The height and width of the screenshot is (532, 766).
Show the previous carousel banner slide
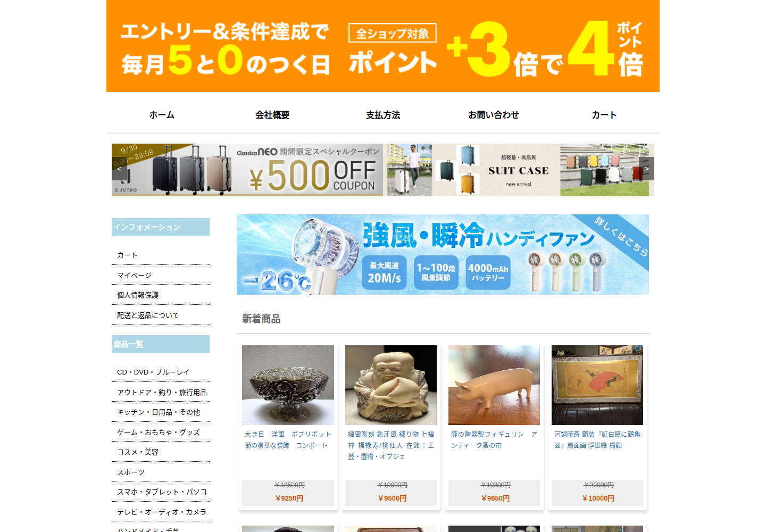point(120,169)
